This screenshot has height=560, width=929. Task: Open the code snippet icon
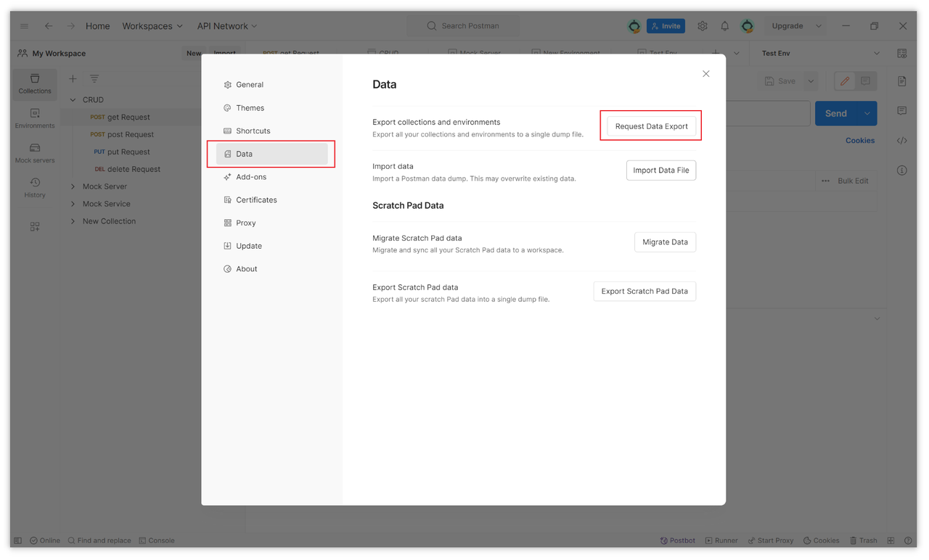click(x=902, y=141)
